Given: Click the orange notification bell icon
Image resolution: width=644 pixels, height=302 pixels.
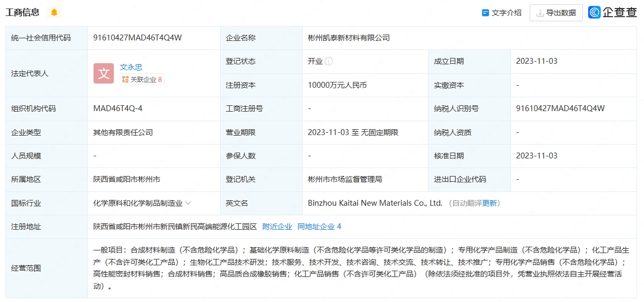Looking at the screenshot, I should 54,12.
